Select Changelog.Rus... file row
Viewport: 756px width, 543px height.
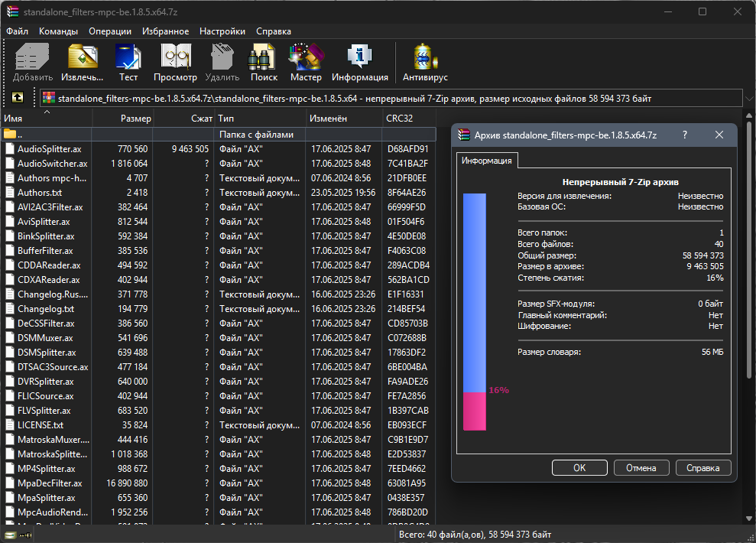218,294
